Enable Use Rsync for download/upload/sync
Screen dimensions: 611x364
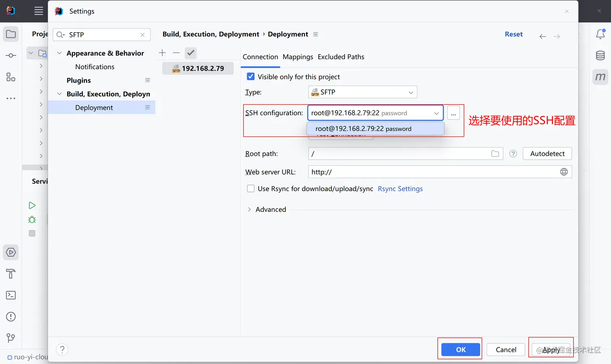point(251,189)
